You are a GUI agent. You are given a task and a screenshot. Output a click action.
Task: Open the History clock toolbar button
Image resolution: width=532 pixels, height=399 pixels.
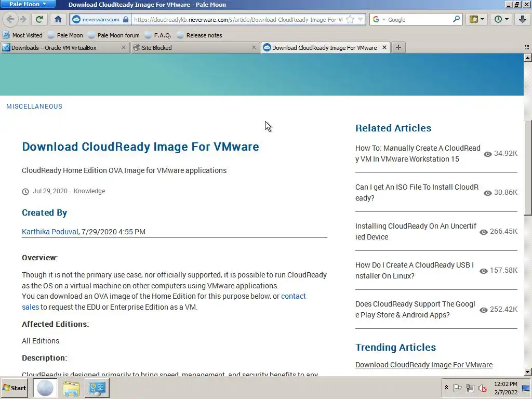(x=501, y=19)
